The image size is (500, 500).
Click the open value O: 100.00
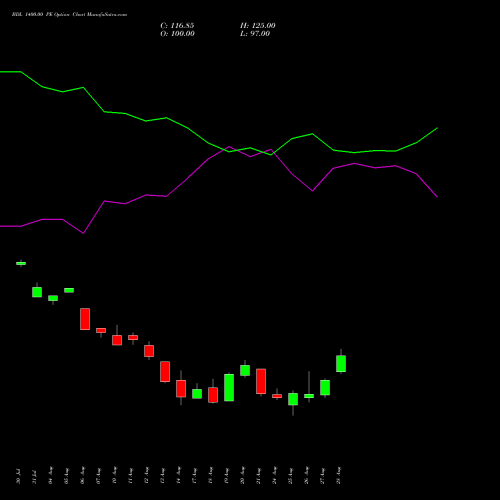click(177, 34)
